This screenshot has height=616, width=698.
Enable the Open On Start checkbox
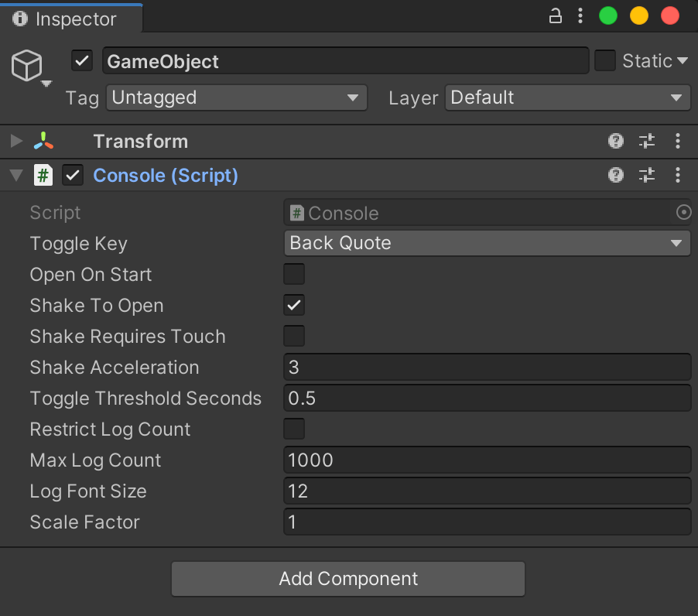[x=294, y=274]
